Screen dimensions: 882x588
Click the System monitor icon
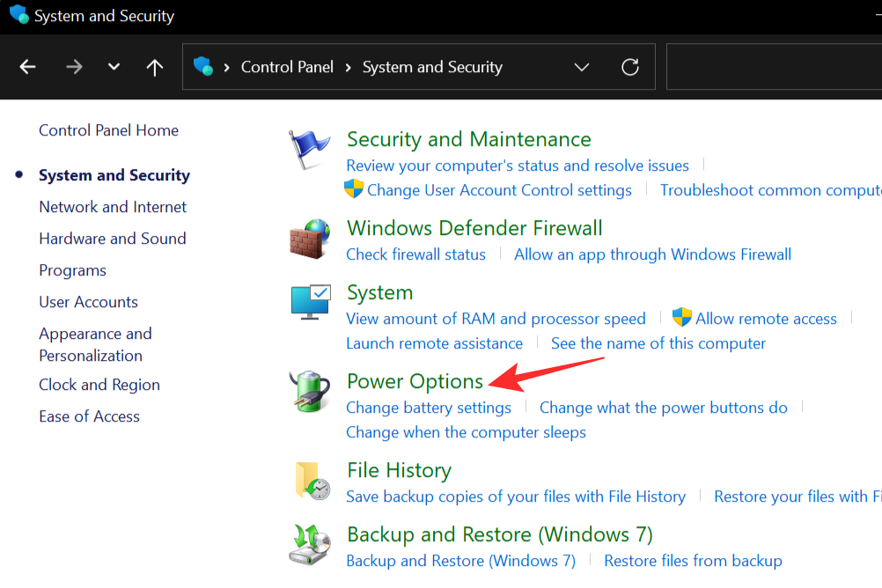[x=310, y=302]
